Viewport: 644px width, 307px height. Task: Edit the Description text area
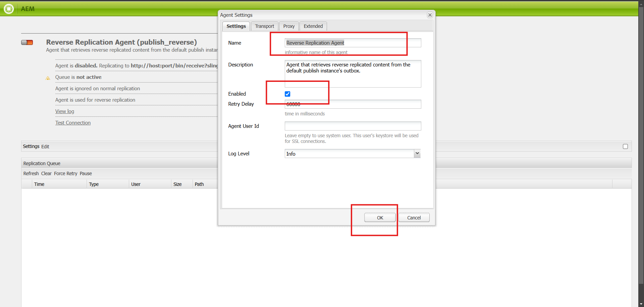coord(353,74)
